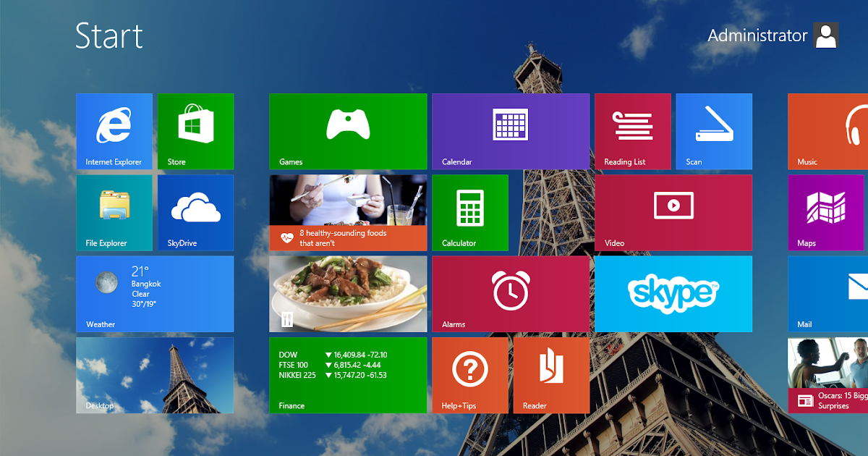This screenshot has height=456, width=868.
Task: Open the Food & Drink tile with noodle dish
Action: [x=348, y=294]
